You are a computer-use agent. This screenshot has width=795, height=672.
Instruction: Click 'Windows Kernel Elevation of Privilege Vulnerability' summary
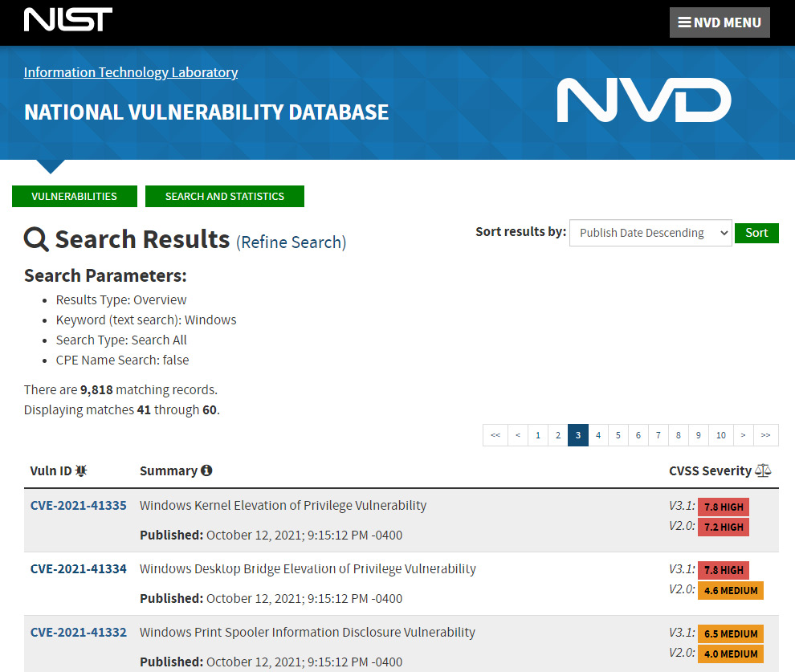283,505
